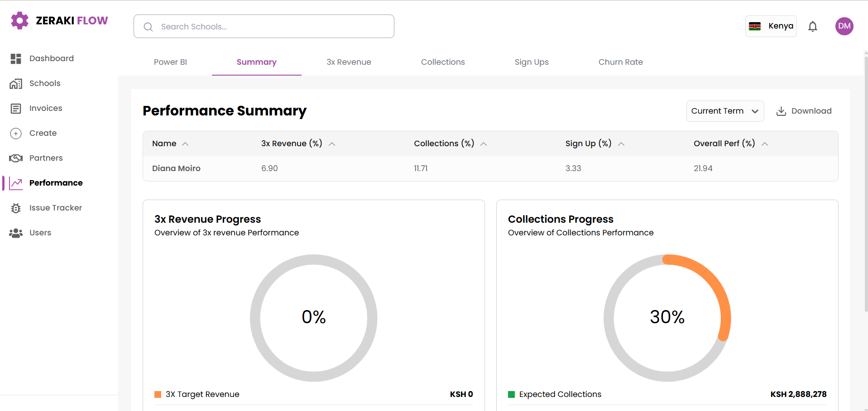Go to Schools page

point(45,83)
